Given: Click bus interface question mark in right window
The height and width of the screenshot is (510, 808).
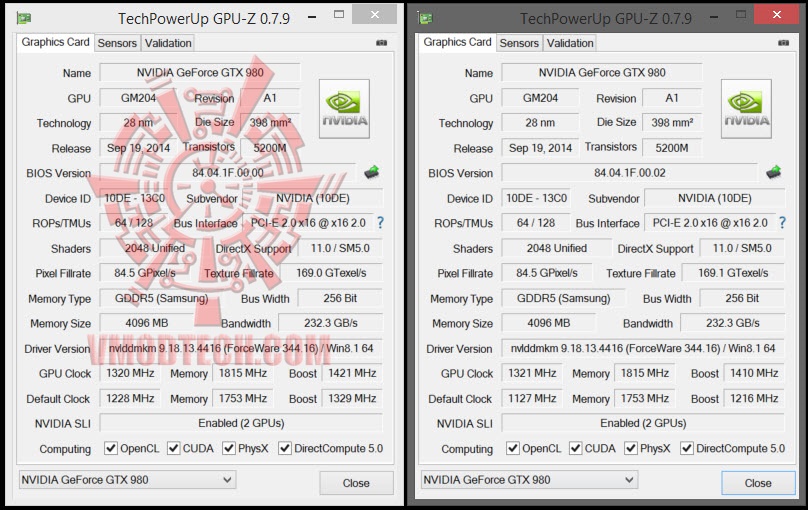Looking at the screenshot, I should click(782, 223).
